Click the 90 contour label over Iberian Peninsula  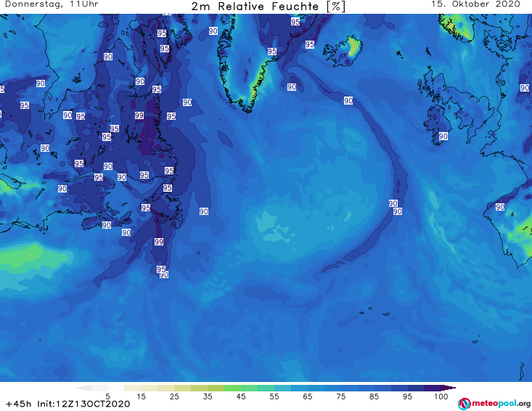pos(500,207)
